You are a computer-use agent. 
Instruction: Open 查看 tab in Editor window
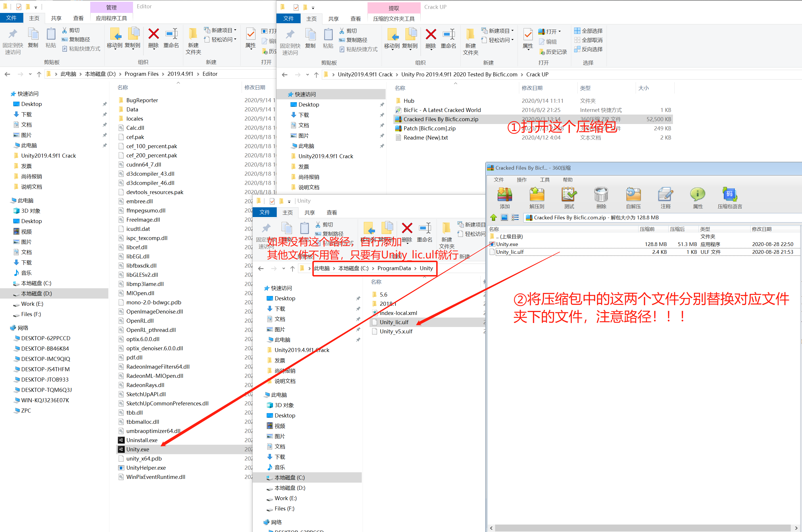(x=78, y=18)
